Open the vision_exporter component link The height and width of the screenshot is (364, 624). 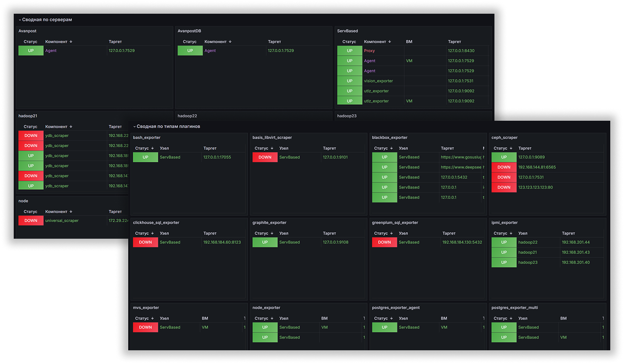click(378, 81)
